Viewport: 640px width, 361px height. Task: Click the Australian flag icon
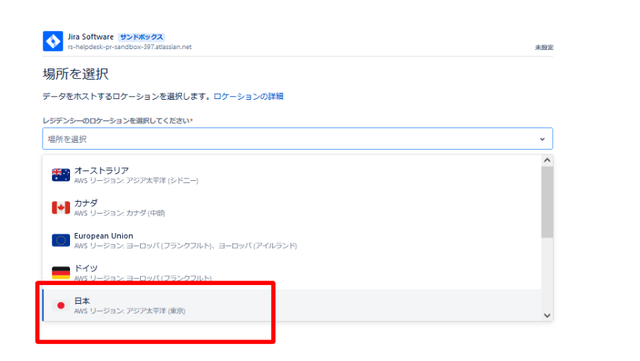(x=61, y=175)
